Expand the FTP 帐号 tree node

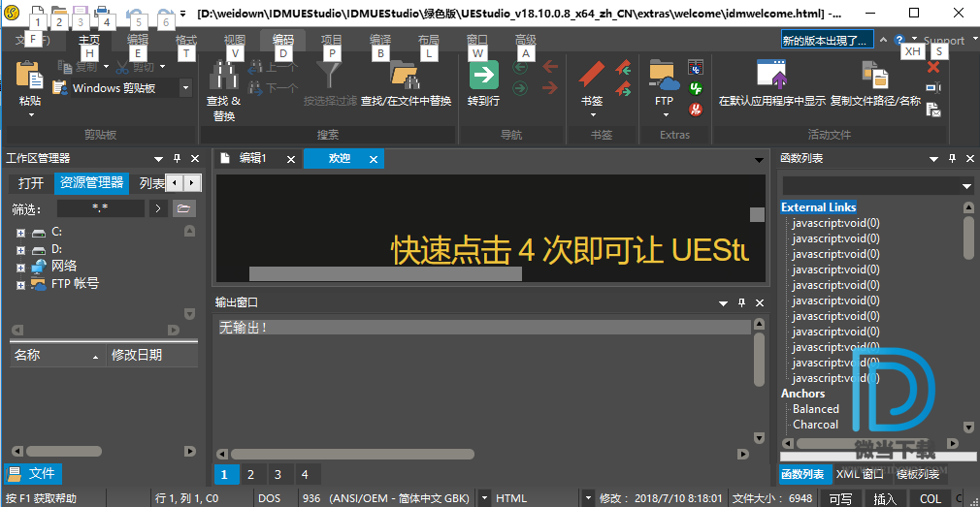[x=20, y=285]
